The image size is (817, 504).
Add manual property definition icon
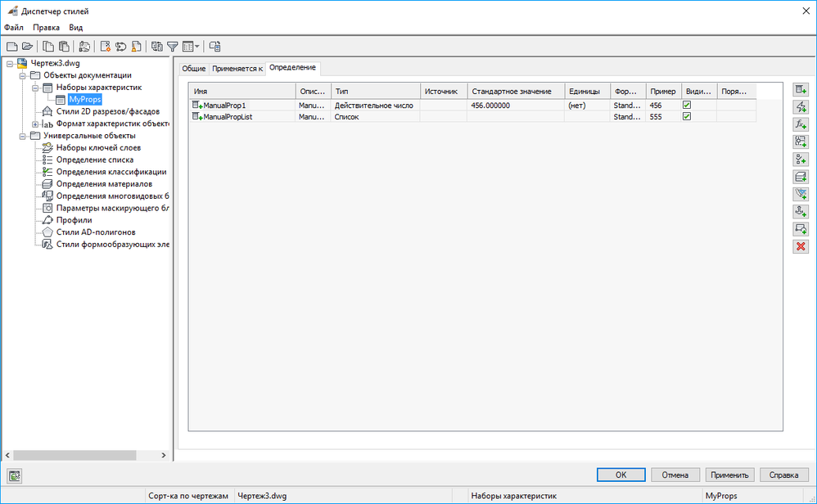click(801, 89)
